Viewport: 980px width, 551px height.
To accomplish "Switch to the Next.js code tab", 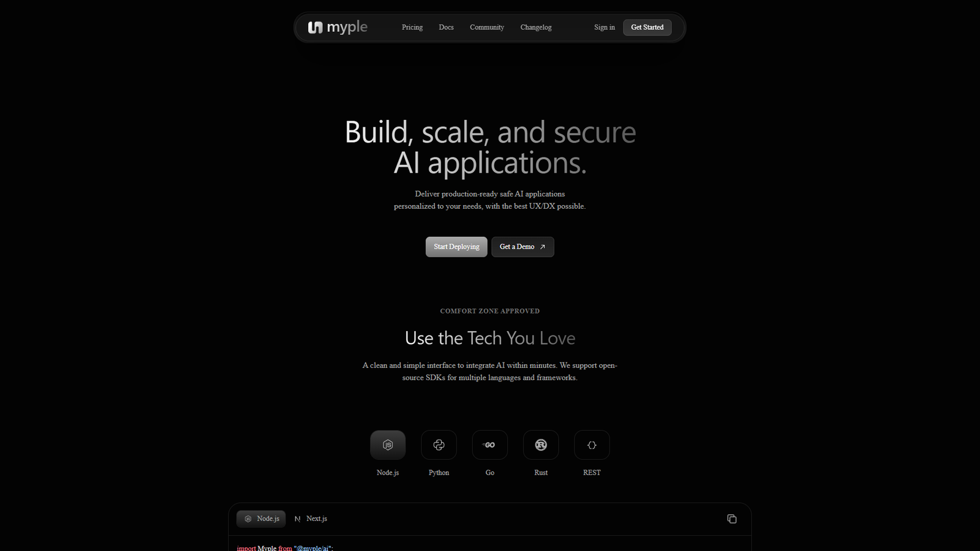I will tap(311, 519).
